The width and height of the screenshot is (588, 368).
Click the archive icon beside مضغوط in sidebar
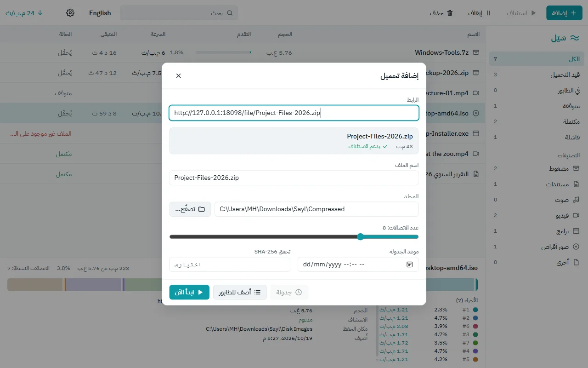click(x=576, y=169)
